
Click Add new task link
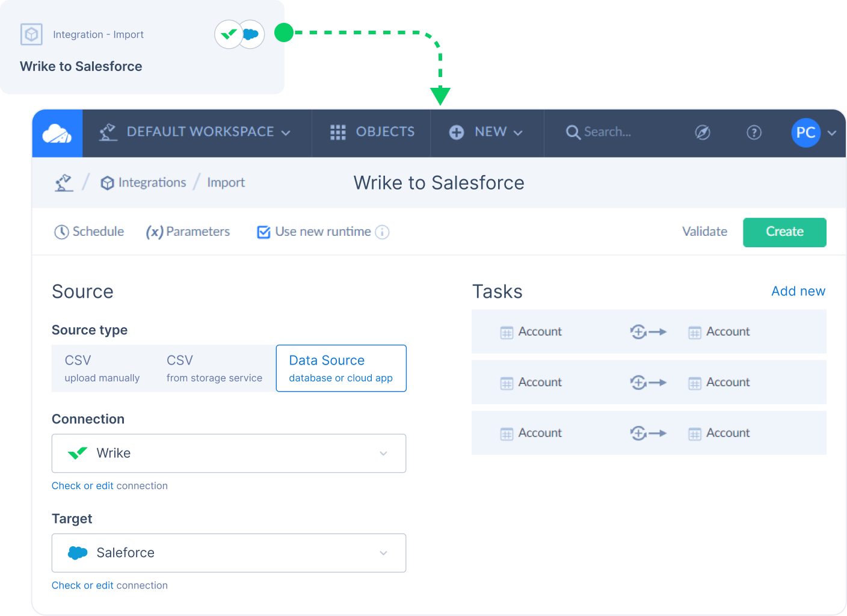[x=798, y=292]
